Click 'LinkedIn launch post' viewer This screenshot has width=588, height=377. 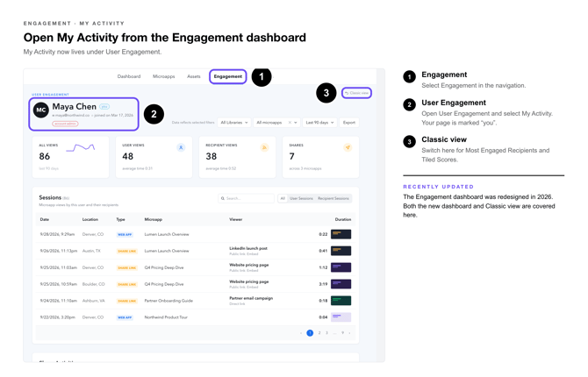tap(248, 248)
